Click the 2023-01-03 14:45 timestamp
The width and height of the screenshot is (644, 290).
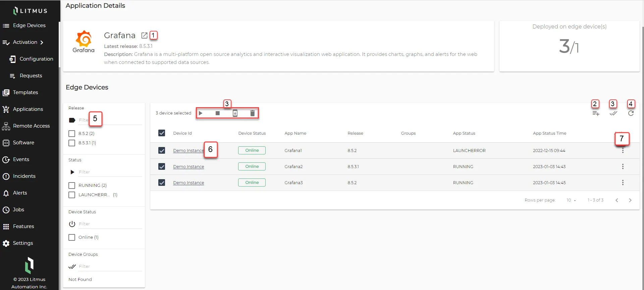549,183
